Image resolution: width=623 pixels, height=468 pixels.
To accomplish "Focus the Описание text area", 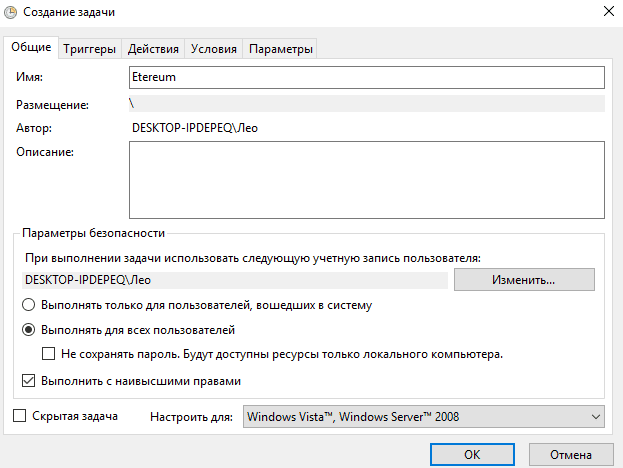I will [x=366, y=179].
